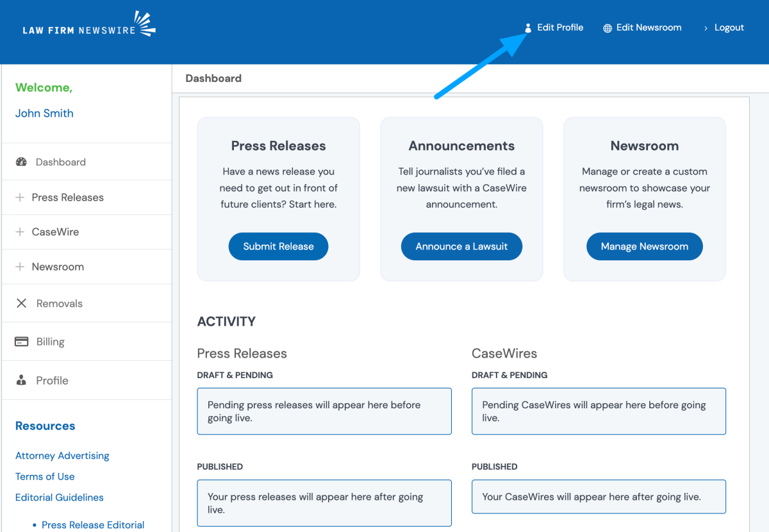Click the X icon beside Removals

click(19, 303)
